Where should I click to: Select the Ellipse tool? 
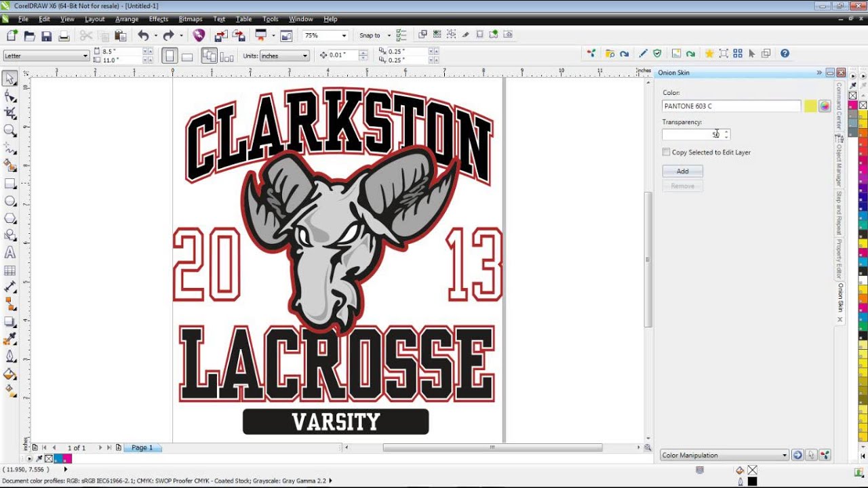(10, 201)
